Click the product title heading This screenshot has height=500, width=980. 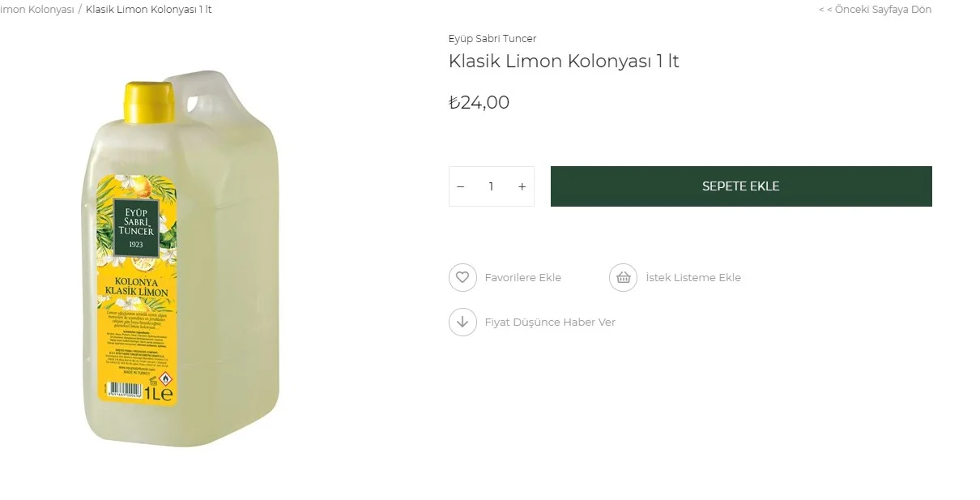564,62
